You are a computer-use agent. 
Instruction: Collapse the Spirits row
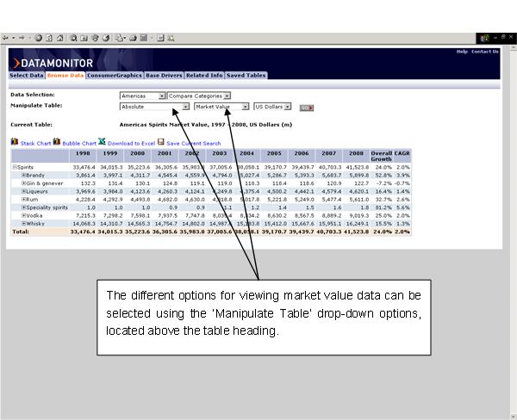click(15, 167)
